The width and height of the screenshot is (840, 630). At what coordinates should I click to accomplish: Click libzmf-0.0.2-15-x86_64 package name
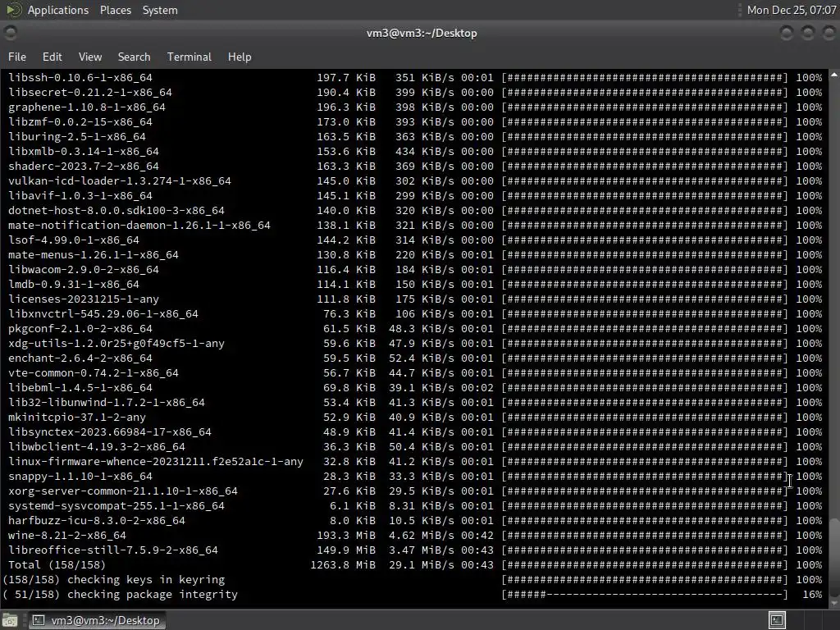pos(80,121)
